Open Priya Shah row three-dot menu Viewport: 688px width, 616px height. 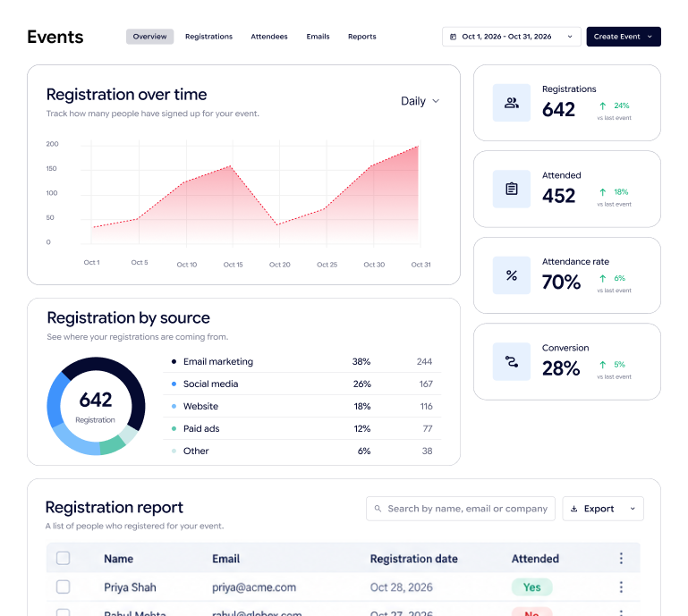click(621, 587)
